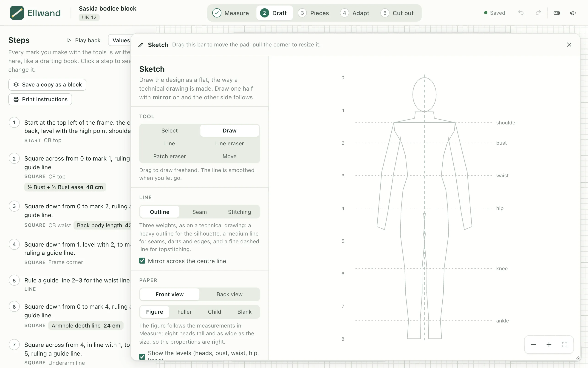Switch paper to Front view
The width and height of the screenshot is (588, 368).
click(x=170, y=294)
